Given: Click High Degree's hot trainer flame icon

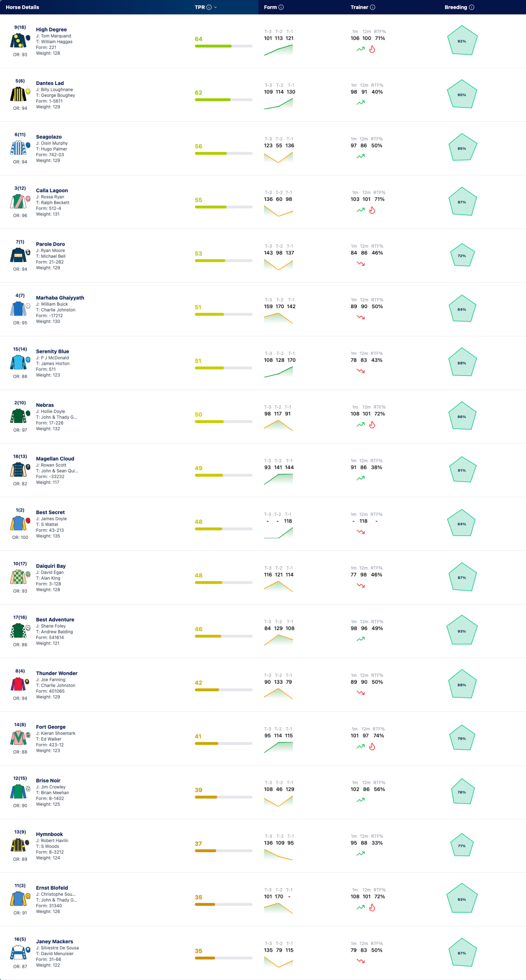Looking at the screenshot, I should click(372, 49).
